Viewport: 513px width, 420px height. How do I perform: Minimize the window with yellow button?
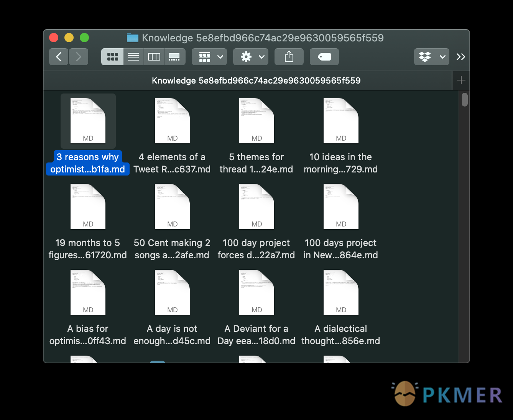69,38
